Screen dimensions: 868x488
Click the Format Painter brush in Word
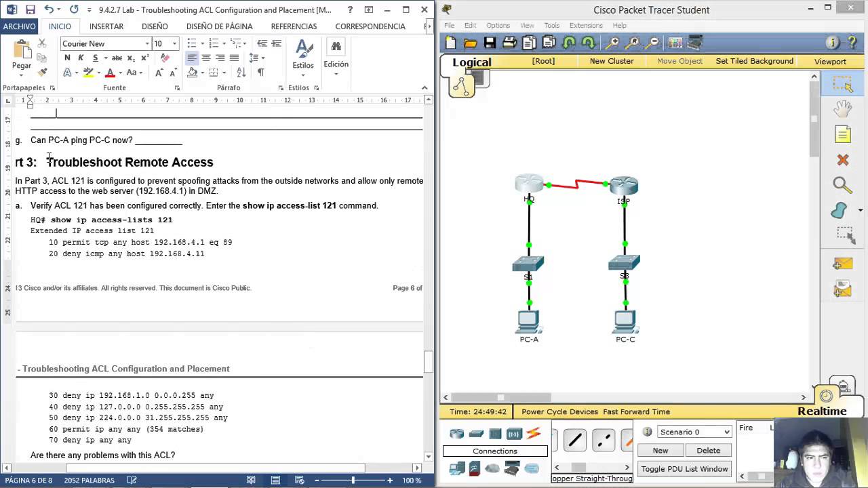42,73
